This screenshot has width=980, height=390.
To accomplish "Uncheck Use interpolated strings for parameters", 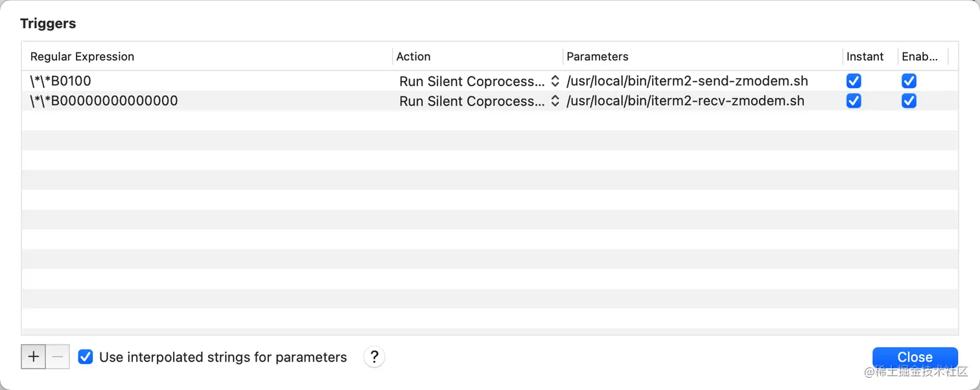I will 86,357.
